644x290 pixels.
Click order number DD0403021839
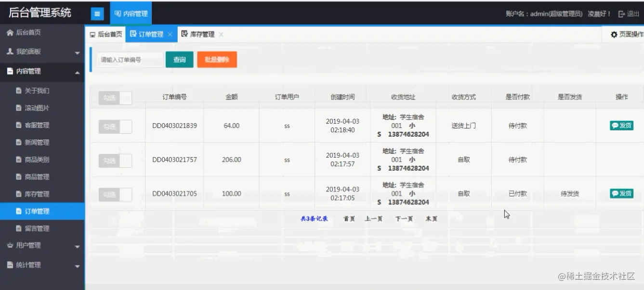[x=174, y=126]
